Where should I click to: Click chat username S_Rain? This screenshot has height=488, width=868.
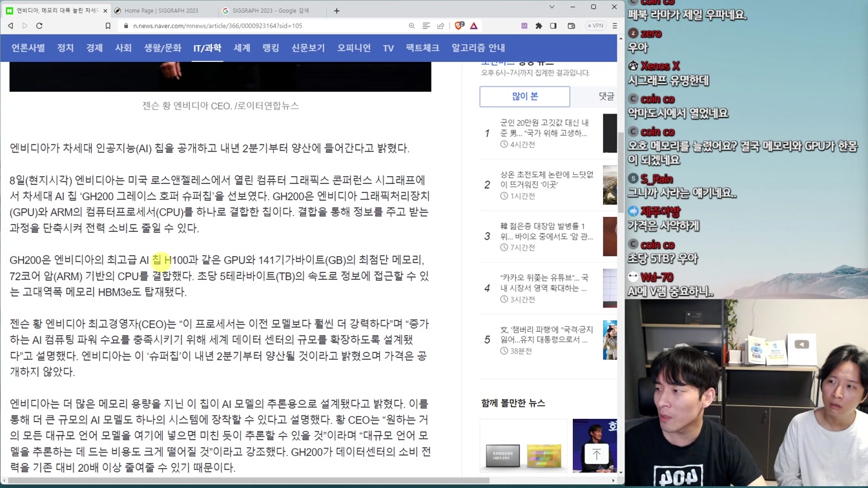click(x=657, y=179)
